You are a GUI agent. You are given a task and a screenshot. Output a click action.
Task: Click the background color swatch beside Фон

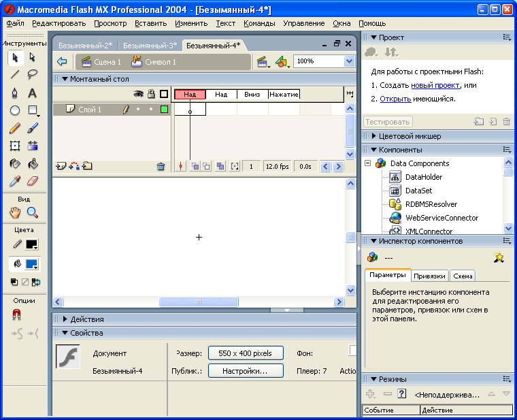(x=352, y=350)
